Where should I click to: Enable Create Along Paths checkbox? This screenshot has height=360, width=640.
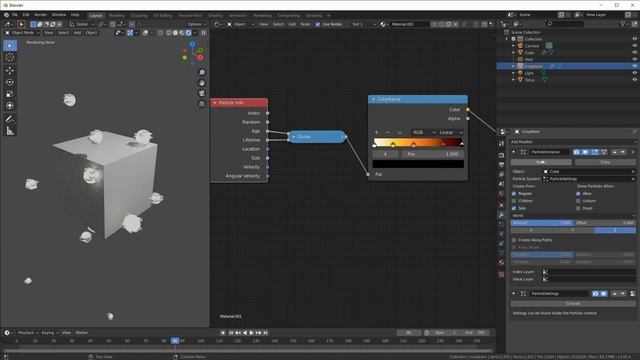514,240
